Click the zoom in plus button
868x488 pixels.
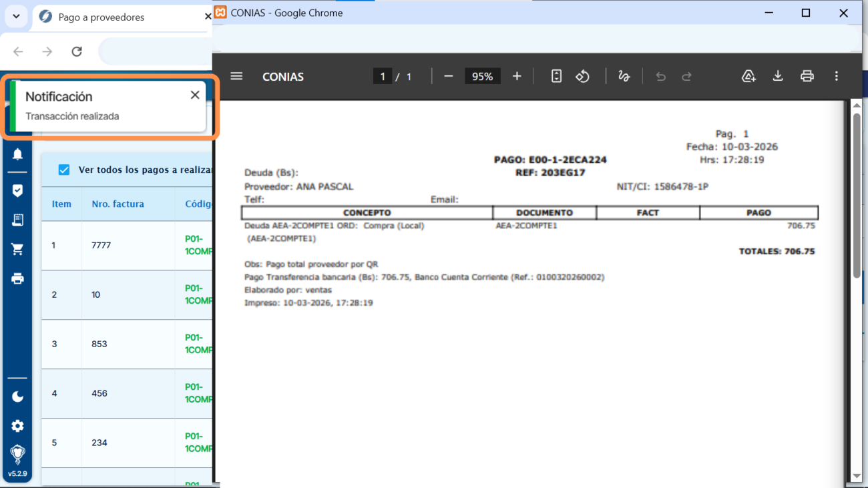[x=517, y=76]
